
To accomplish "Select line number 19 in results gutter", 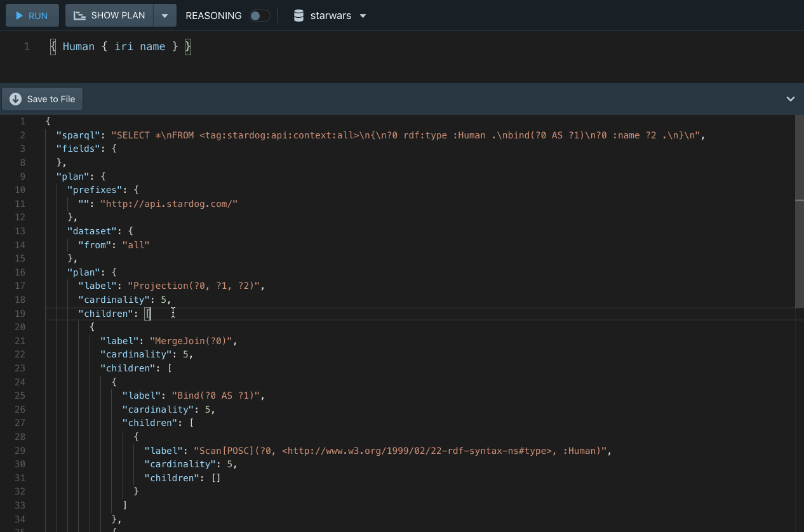I will click(x=19, y=314).
